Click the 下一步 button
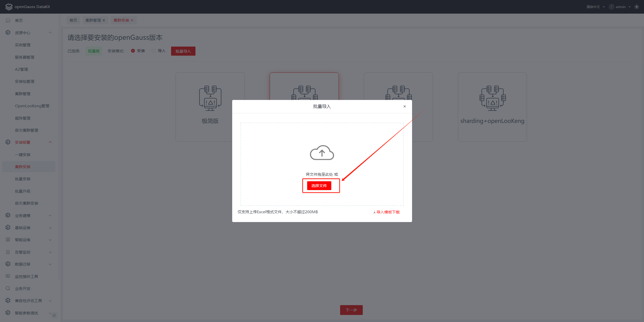 351,310
